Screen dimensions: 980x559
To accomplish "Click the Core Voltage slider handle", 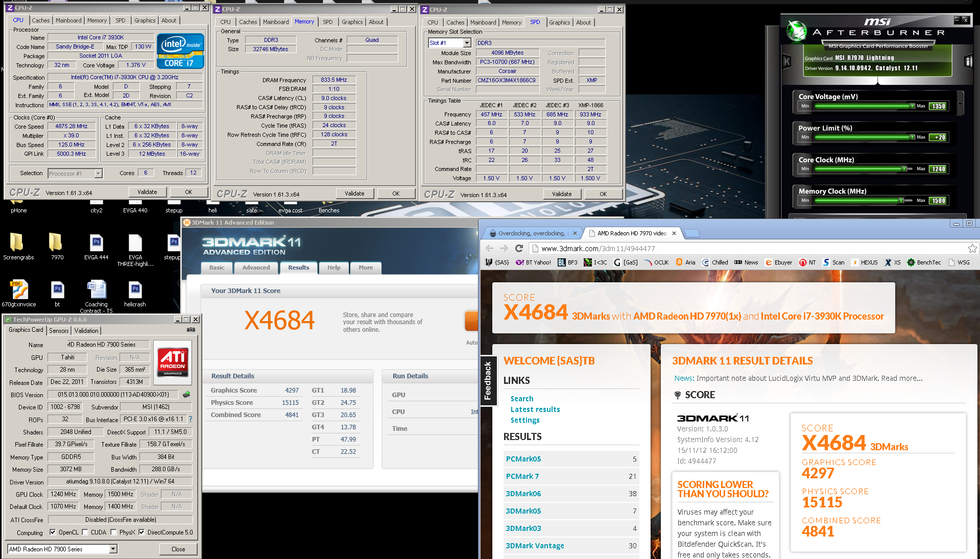I will (912, 106).
